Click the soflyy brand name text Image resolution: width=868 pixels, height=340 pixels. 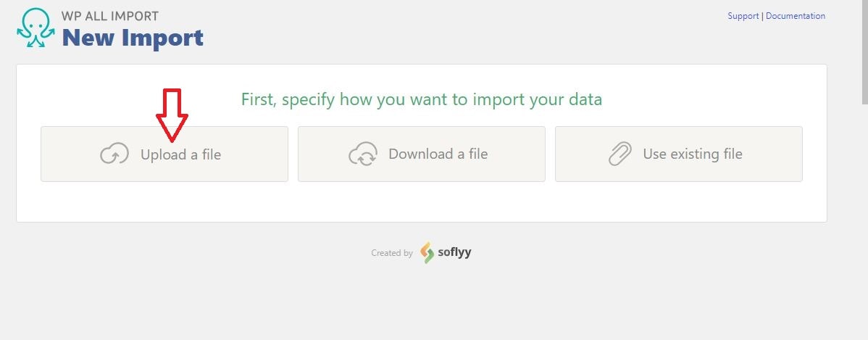pos(454,252)
